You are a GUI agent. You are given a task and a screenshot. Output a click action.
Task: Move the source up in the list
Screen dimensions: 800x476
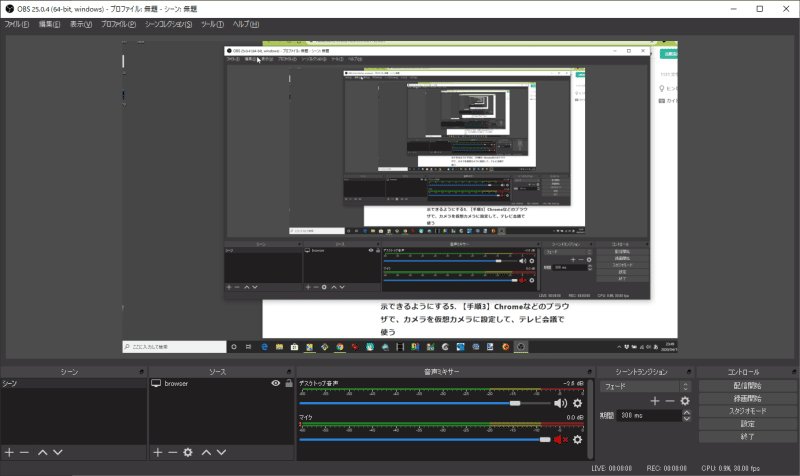click(x=206, y=452)
